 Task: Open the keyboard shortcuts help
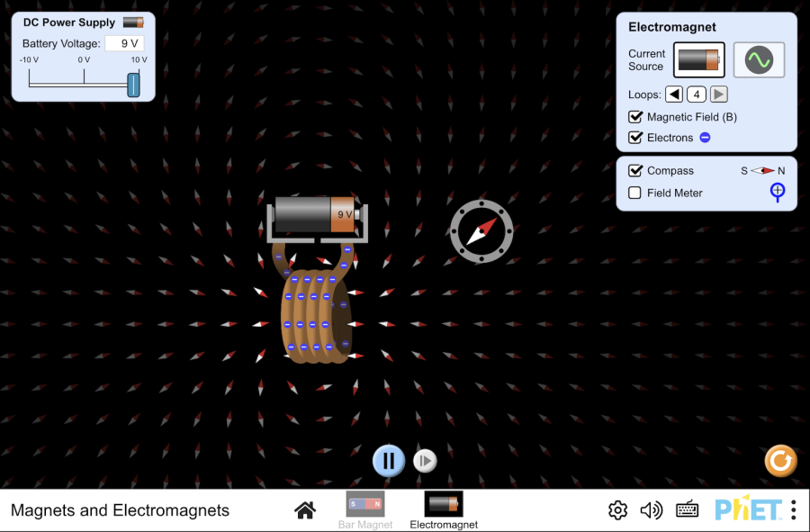click(687, 510)
